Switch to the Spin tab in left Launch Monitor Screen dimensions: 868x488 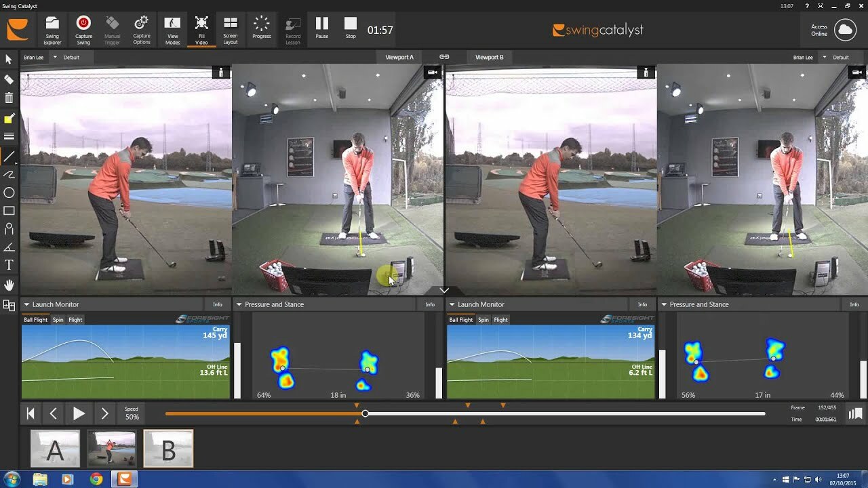coord(58,320)
